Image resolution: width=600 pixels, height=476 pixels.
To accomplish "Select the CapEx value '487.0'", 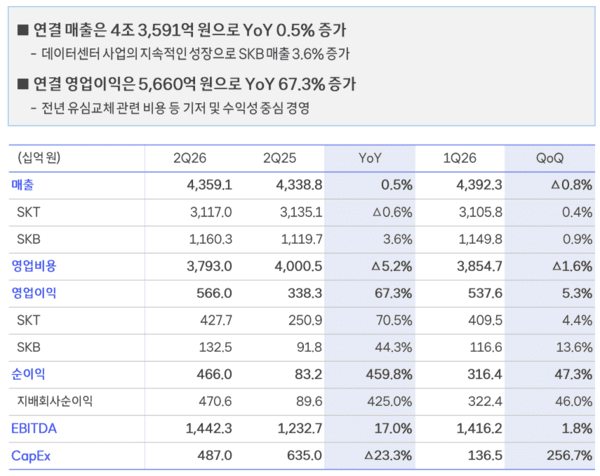I will tap(215, 456).
